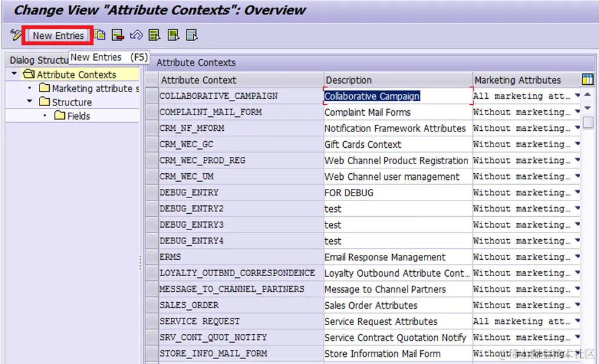Click the Undo Change icon

coord(136,35)
